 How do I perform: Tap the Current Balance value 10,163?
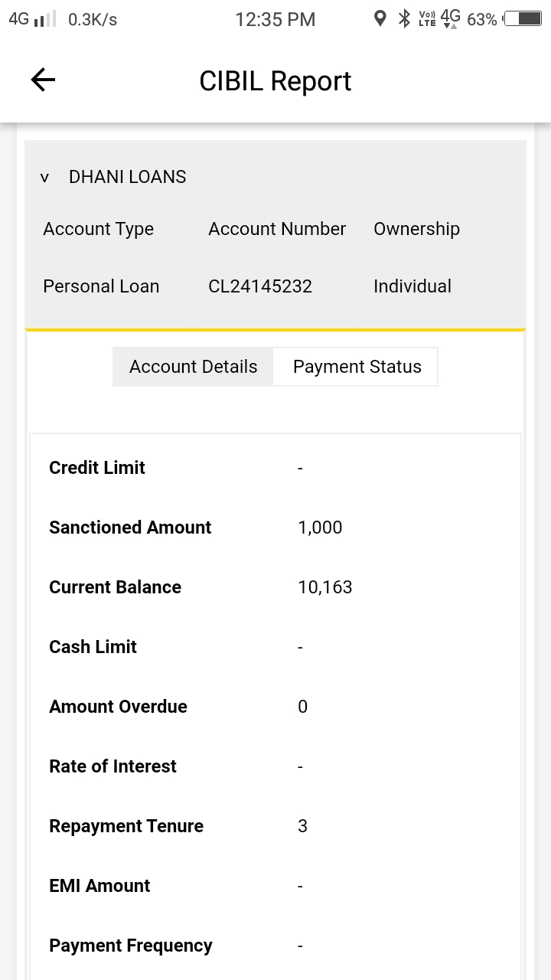click(325, 587)
